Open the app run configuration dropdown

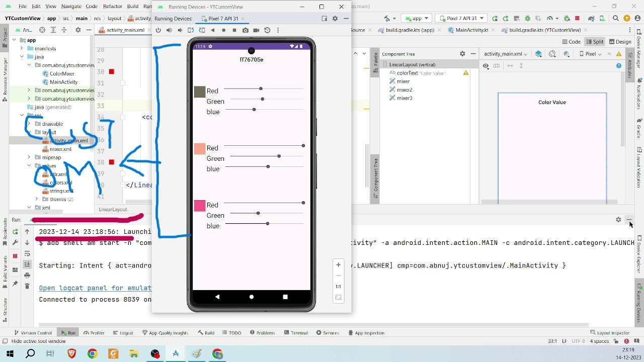[417, 18]
